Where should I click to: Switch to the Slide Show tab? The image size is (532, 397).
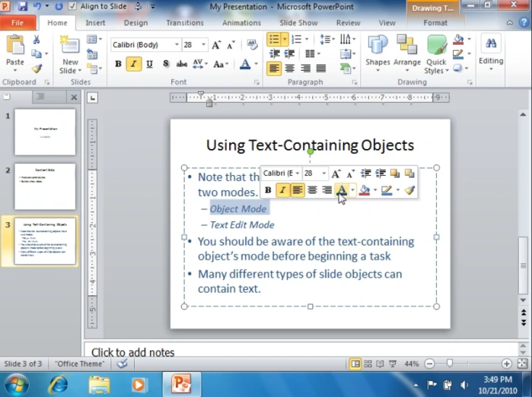298,23
